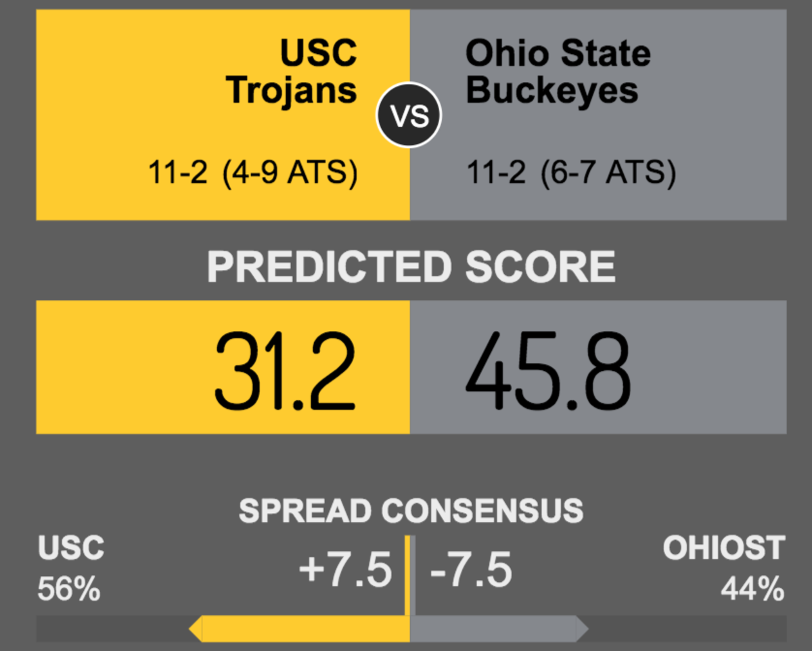The image size is (812, 651).
Task: Select the Ohio State Buckeyes team name
Action: 558,71
